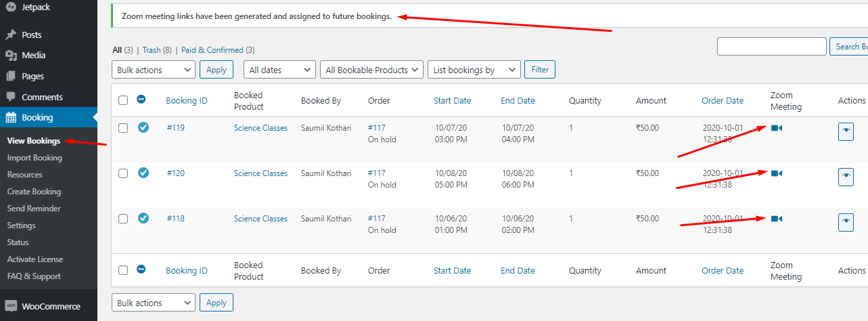Select Status submenu item

[x=18, y=242]
